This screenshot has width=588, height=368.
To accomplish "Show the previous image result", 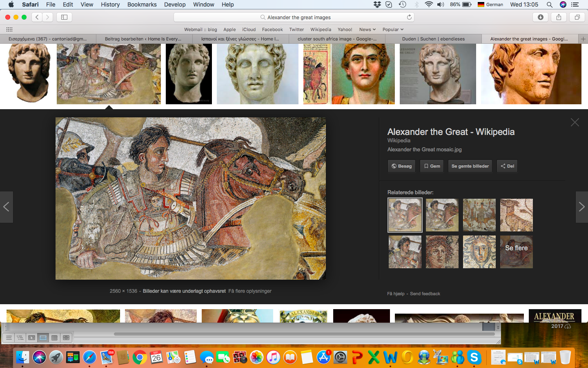I will coord(7,207).
